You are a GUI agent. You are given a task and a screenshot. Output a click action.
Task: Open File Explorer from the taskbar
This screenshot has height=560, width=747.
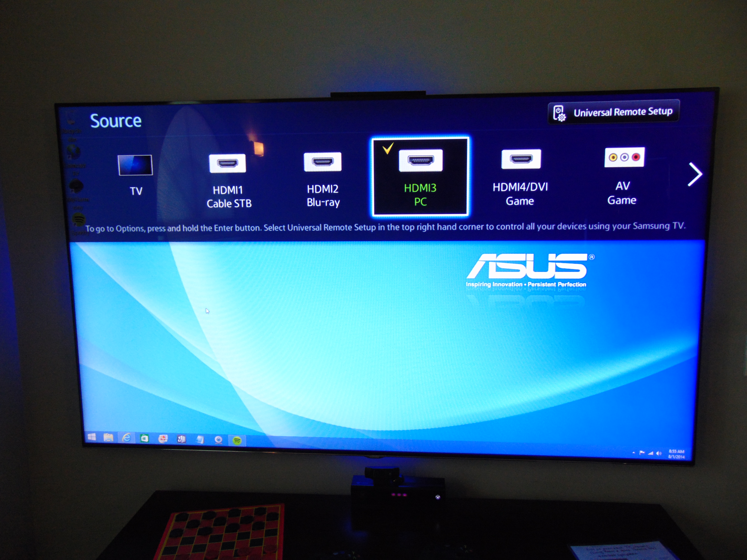(x=108, y=438)
